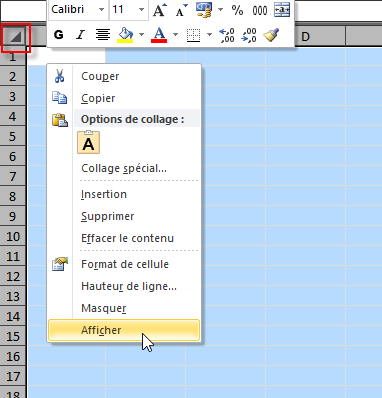382x398 pixels.
Task: Apply yellow fill color with paint bucket
Action: [125, 35]
